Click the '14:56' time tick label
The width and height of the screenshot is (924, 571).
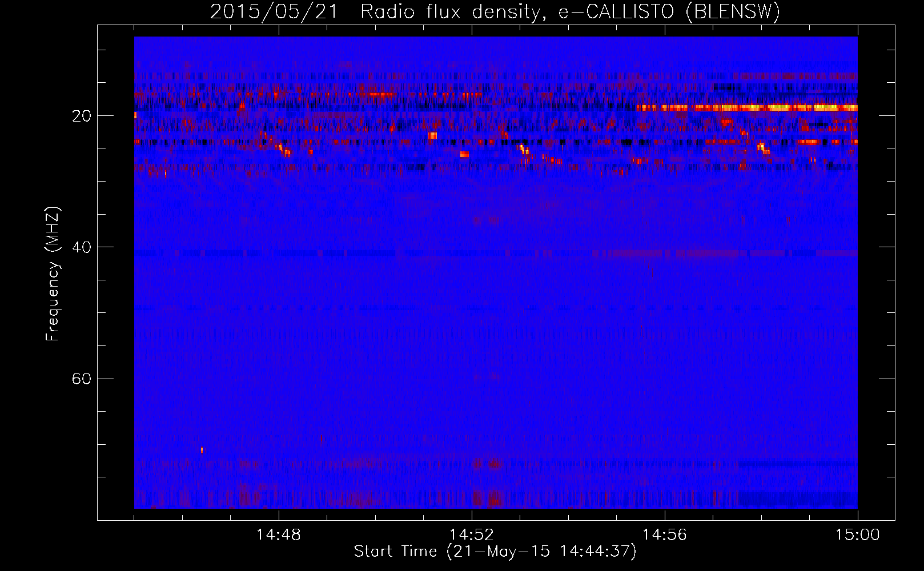(x=665, y=535)
